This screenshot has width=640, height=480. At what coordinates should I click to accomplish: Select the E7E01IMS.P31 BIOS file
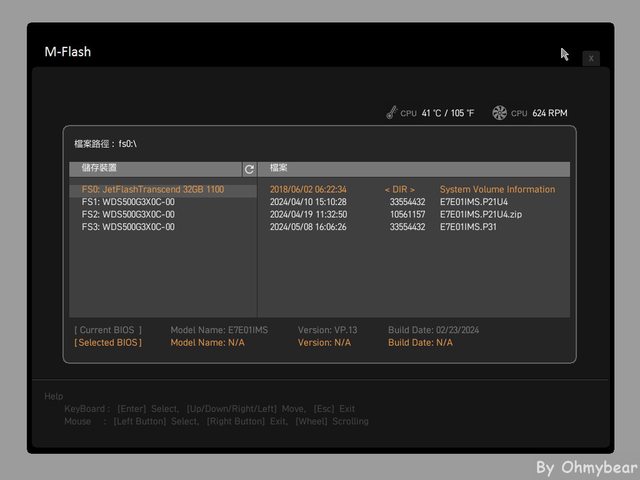tap(468, 227)
